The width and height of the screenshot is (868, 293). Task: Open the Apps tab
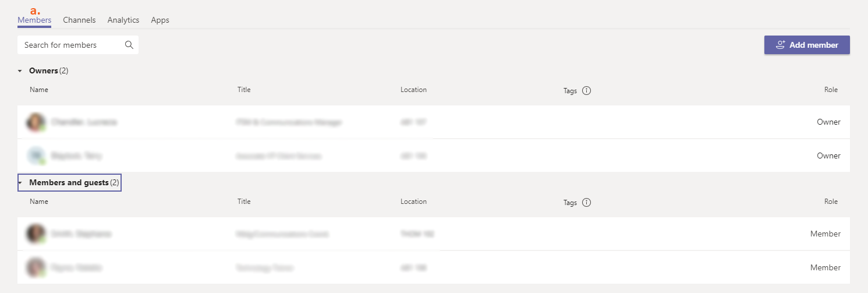point(160,20)
